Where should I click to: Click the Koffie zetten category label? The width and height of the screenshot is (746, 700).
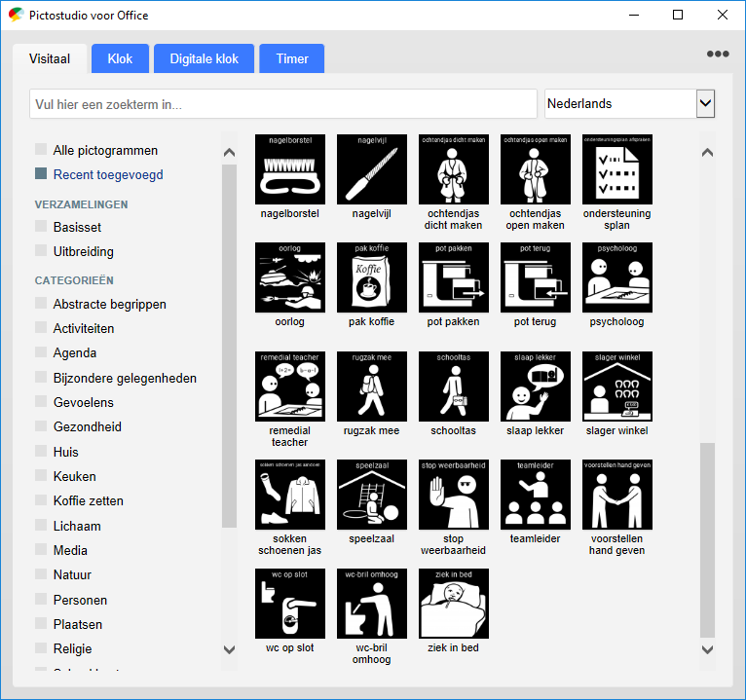(89, 500)
